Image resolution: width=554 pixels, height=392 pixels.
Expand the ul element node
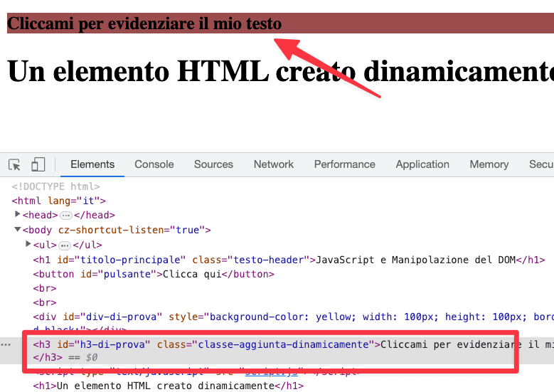click(x=28, y=244)
